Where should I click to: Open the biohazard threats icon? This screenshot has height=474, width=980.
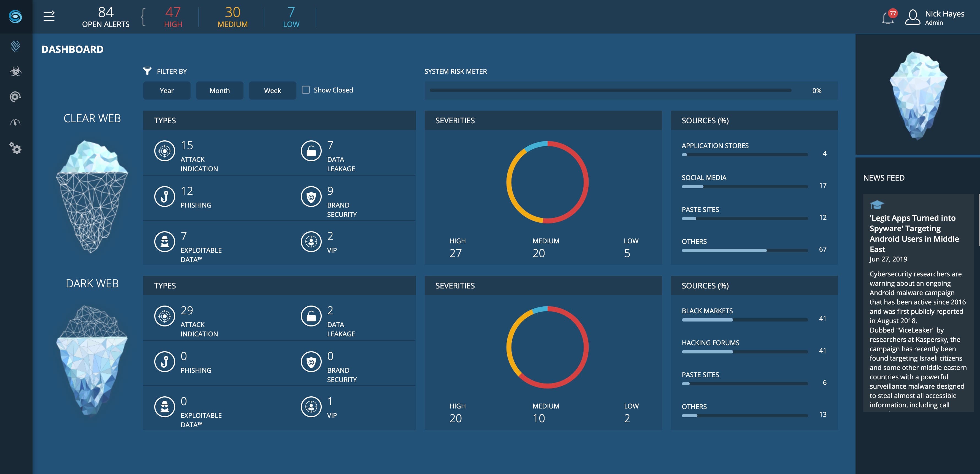(x=15, y=71)
